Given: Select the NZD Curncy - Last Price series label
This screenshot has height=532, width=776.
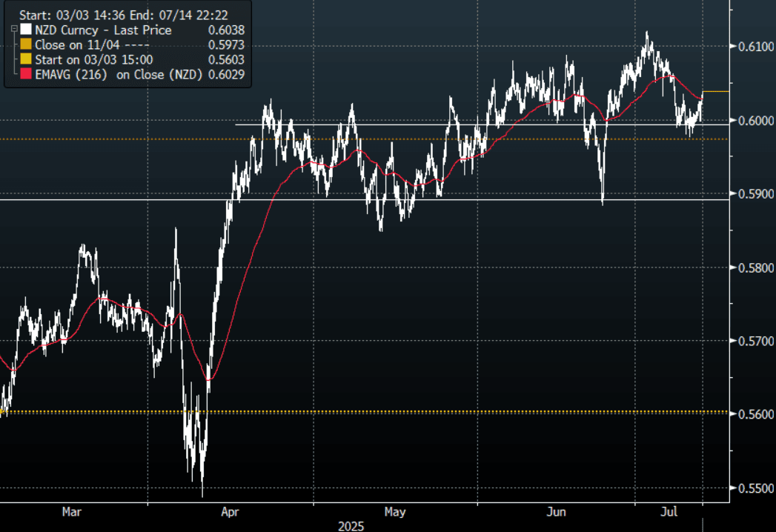Looking at the screenshot, I should pos(103,30).
